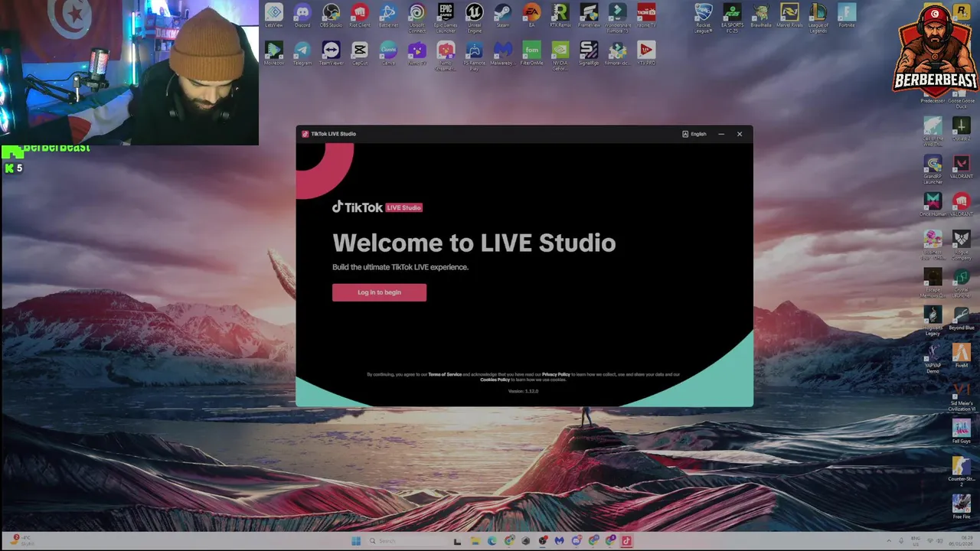
Task: Open the taskbar clock and date
Action: coord(962,541)
